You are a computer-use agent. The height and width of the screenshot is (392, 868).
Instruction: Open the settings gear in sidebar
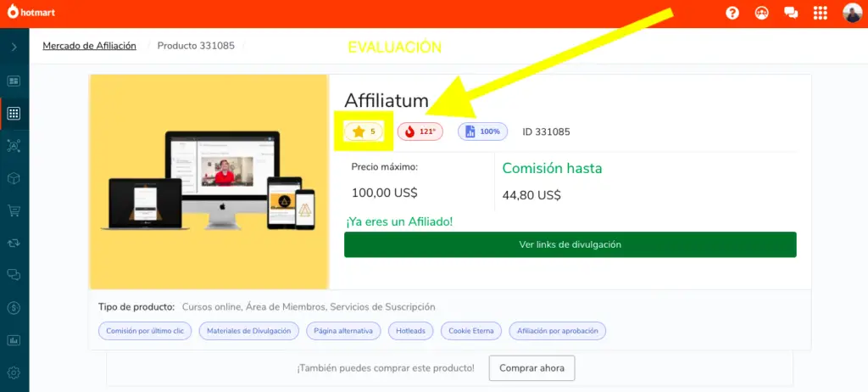point(14,372)
